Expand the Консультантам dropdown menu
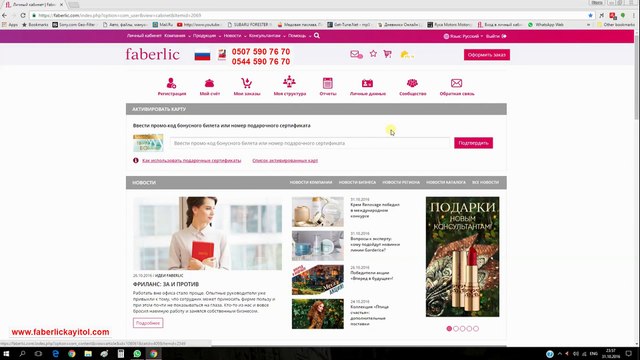 pyautogui.click(x=267, y=36)
